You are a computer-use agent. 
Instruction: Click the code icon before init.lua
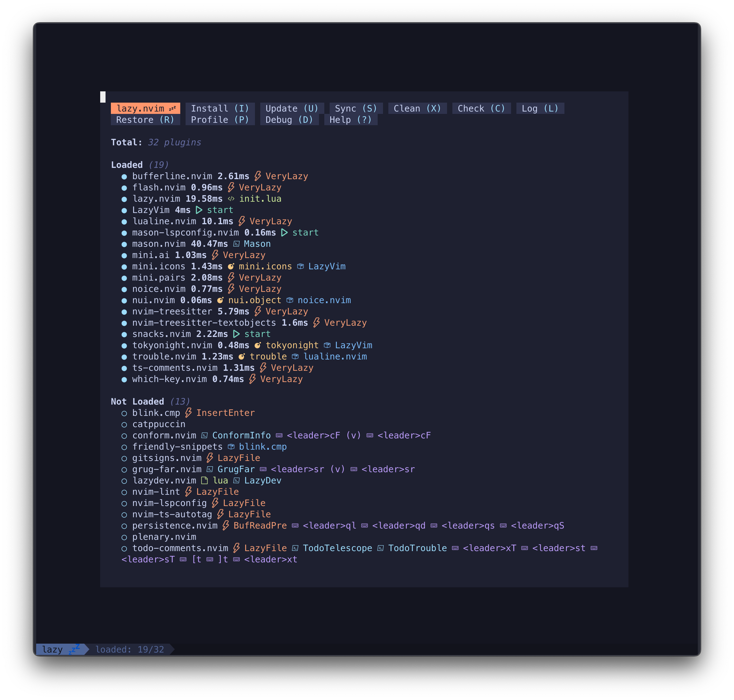pos(231,199)
